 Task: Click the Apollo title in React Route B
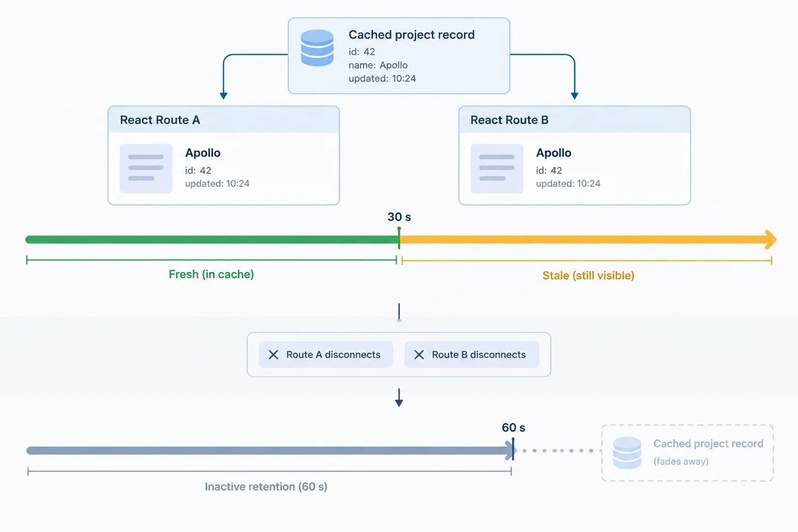tap(554, 153)
